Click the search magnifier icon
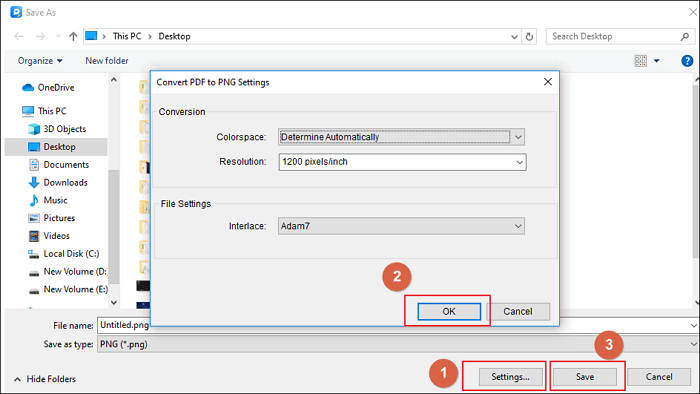 (685, 37)
